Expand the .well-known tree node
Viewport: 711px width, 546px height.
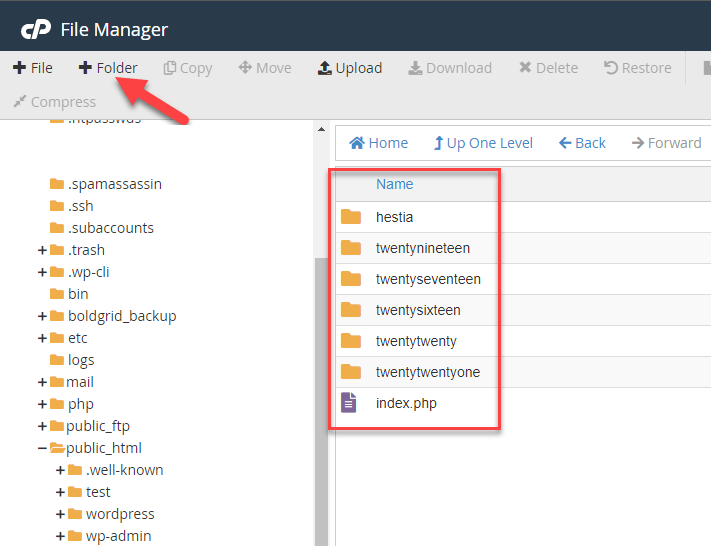(60, 470)
